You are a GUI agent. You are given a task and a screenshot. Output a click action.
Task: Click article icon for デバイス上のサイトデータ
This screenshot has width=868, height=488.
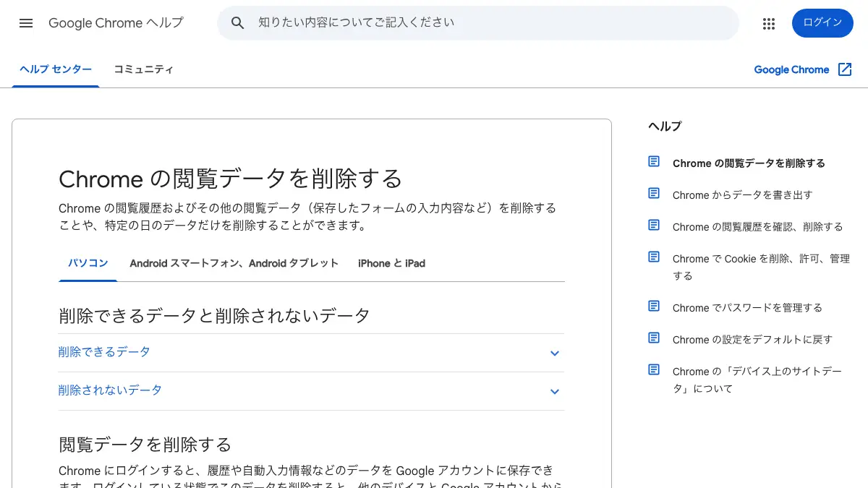[654, 370]
